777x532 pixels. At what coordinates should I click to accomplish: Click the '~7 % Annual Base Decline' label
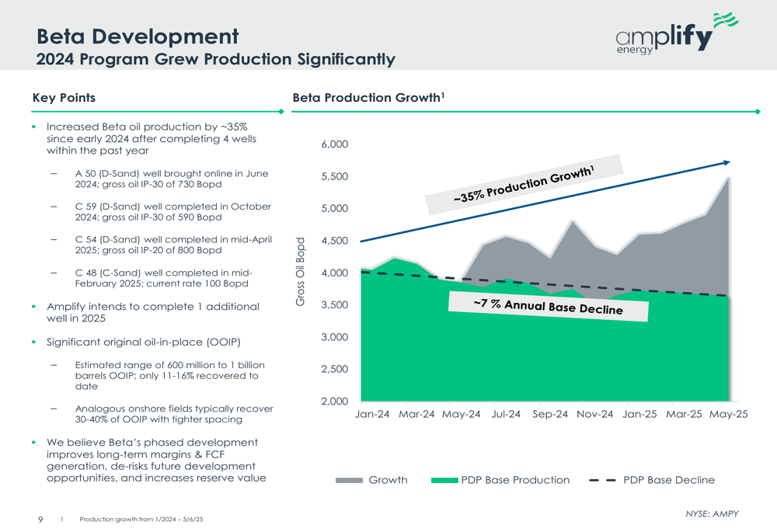click(x=548, y=307)
